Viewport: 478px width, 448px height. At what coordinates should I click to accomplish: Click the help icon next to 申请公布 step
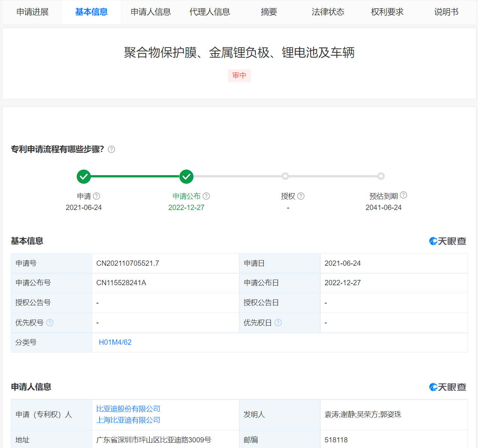pyautogui.click(x=206, y=196)
